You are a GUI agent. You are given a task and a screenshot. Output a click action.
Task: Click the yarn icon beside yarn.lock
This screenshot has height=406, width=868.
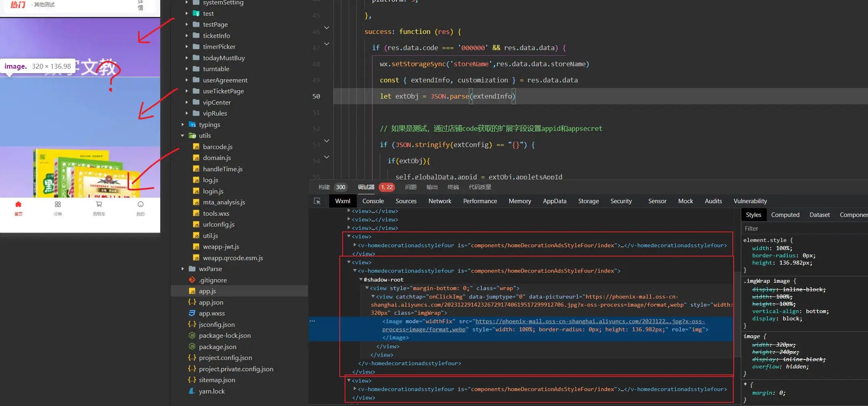192,391
